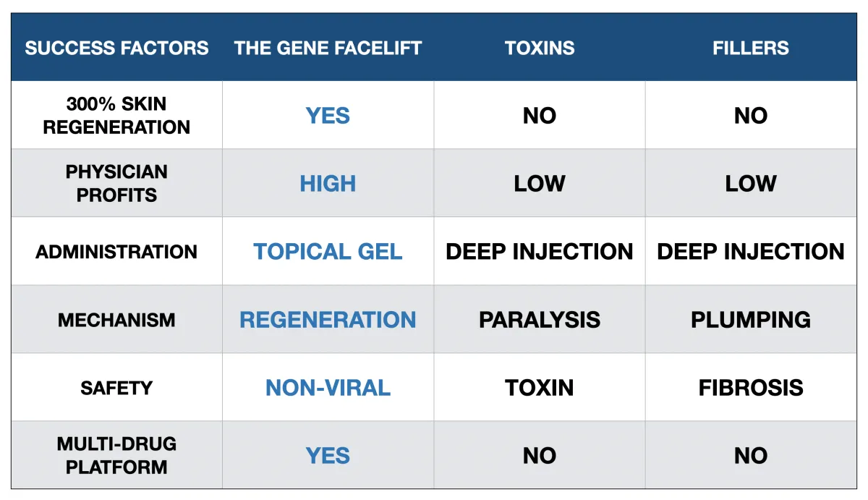The image size is (868, 500).
Task: Click the blue REGENERATION cell
Action: pos(328,319)
